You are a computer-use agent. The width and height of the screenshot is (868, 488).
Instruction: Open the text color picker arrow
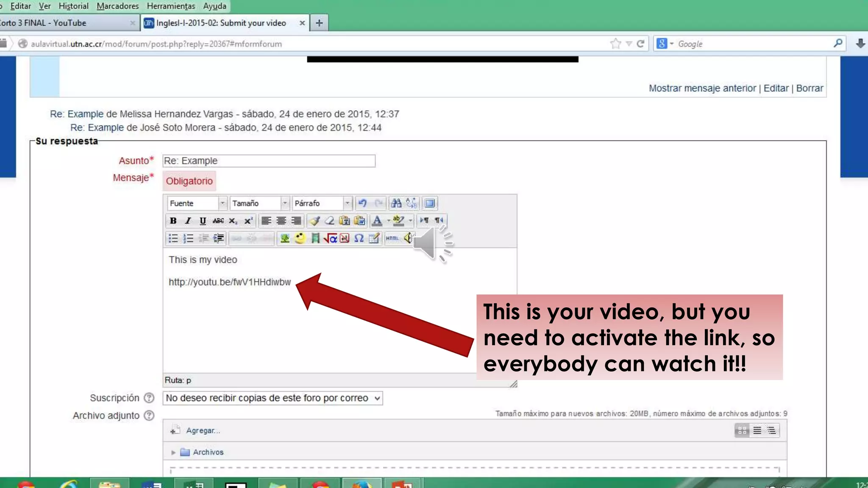pos(388,221)
